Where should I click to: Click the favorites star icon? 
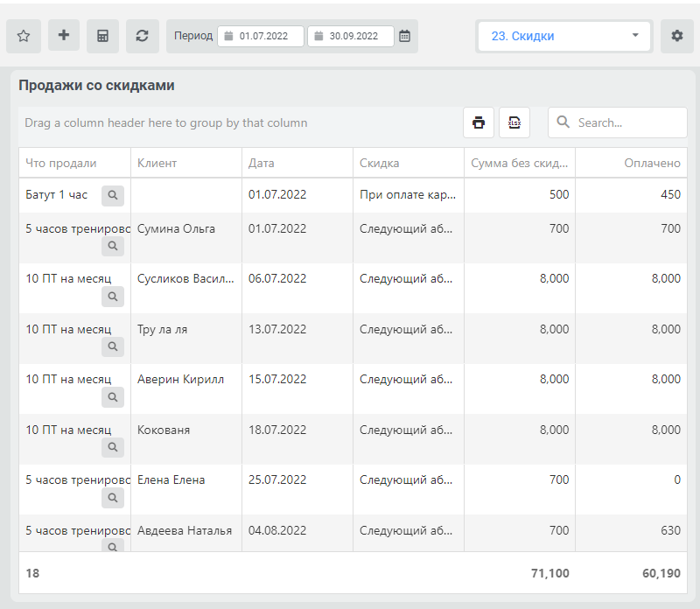click(24, 36)
